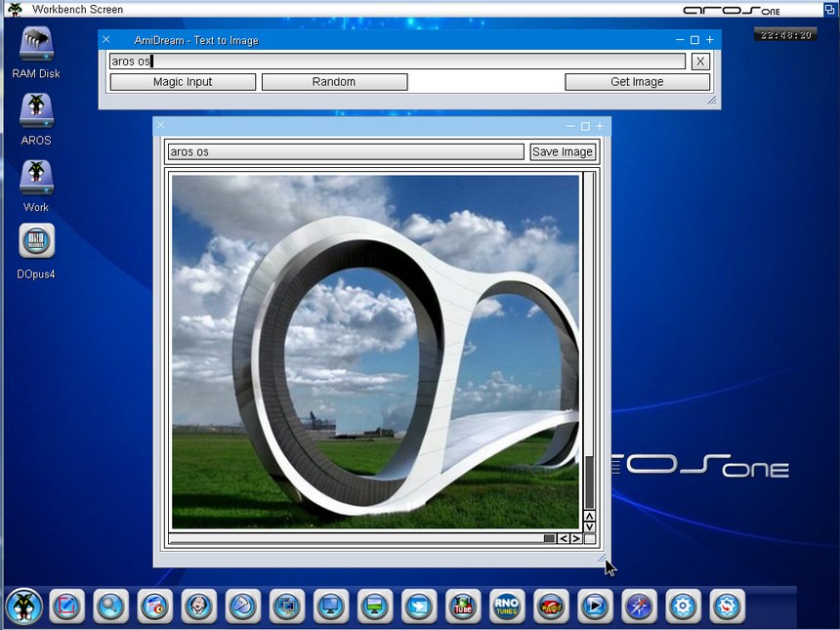Launch the magnifier search dock icon
The width and height of the screenshot is (840, 630).
110,607
